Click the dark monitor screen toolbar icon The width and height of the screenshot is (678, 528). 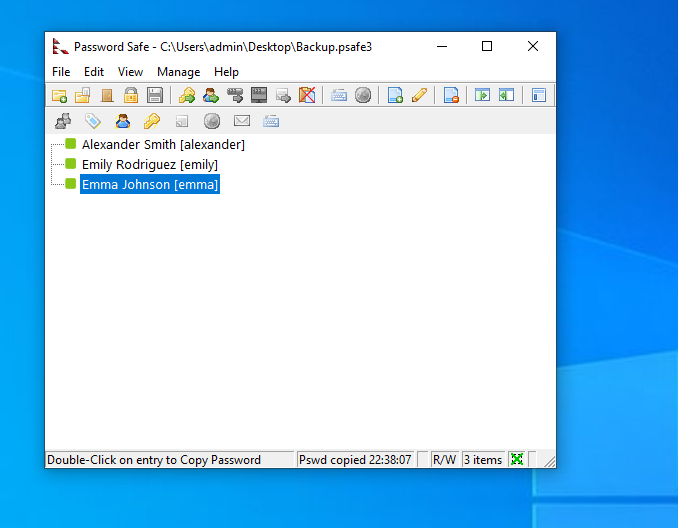pyautogui.click(x=259, y=95)
